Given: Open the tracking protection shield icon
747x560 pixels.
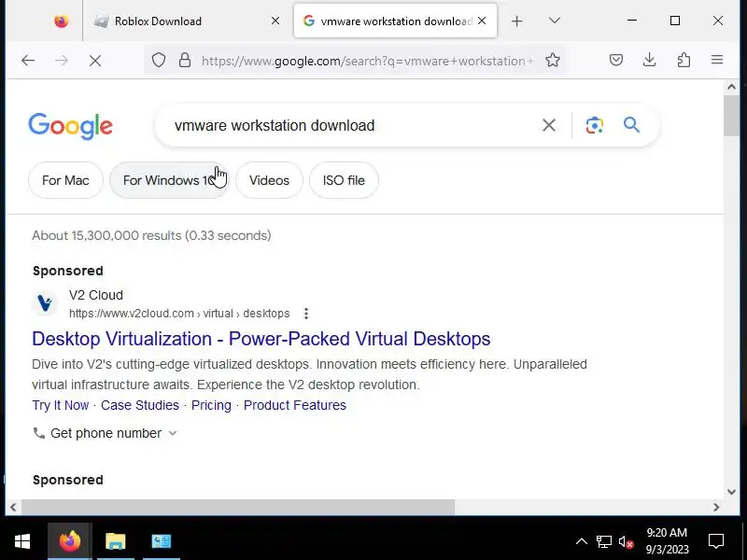Looking at the screenshot, I should click(159, 61).
